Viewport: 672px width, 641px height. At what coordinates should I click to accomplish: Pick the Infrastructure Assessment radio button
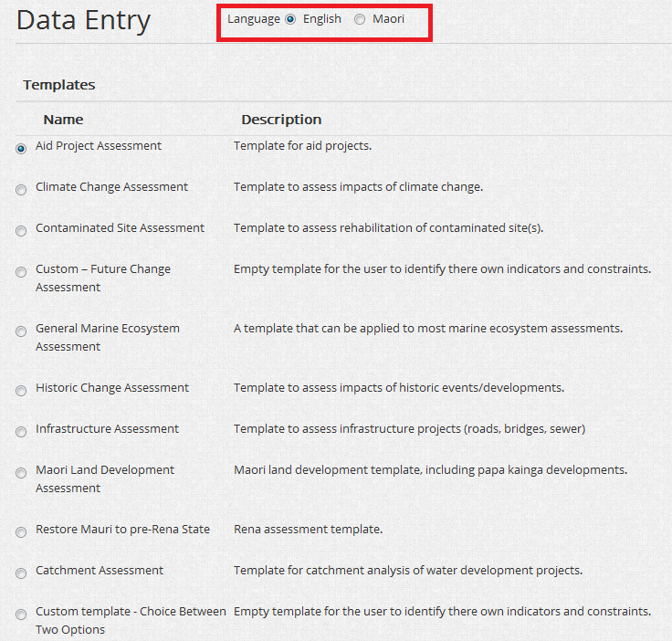(21, 432)
